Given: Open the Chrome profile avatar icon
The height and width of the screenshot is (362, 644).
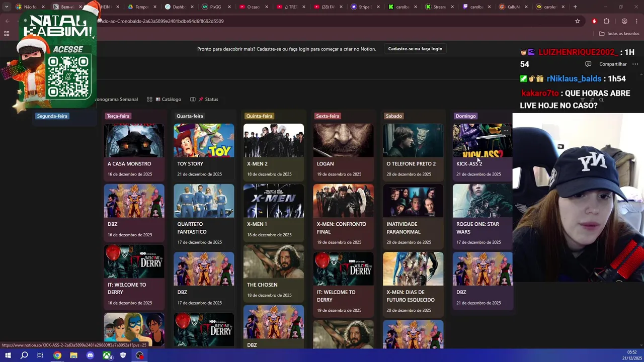Looking at the screenshot, I should click(x=624, y=21).
